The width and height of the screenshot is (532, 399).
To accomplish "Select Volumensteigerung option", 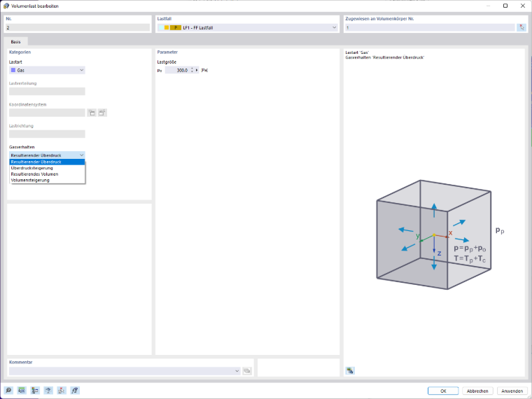I will pos(47,180).
